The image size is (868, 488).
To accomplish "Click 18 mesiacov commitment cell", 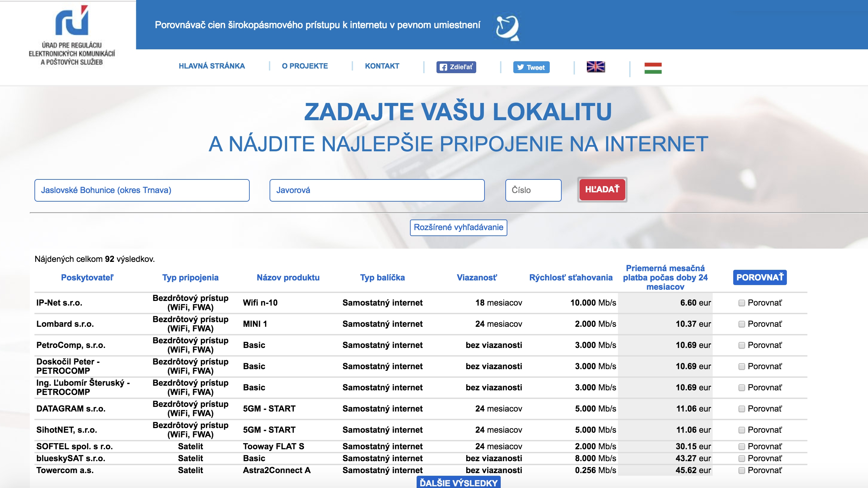I will (499, 302).
